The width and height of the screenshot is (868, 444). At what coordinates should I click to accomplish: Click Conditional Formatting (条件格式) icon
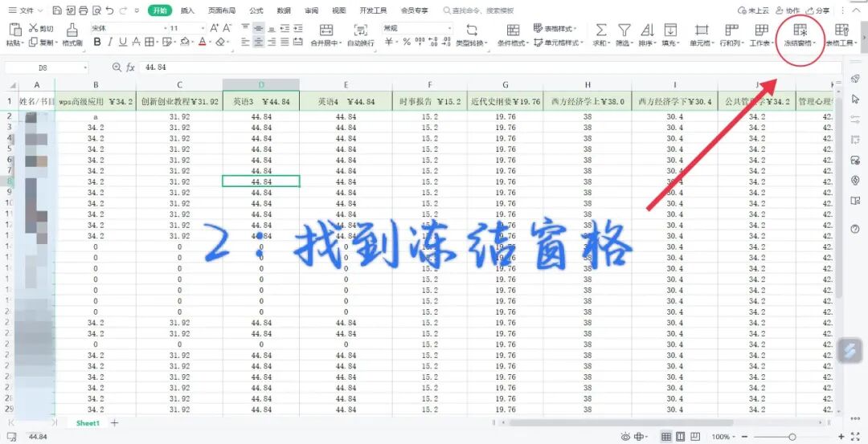513,30
